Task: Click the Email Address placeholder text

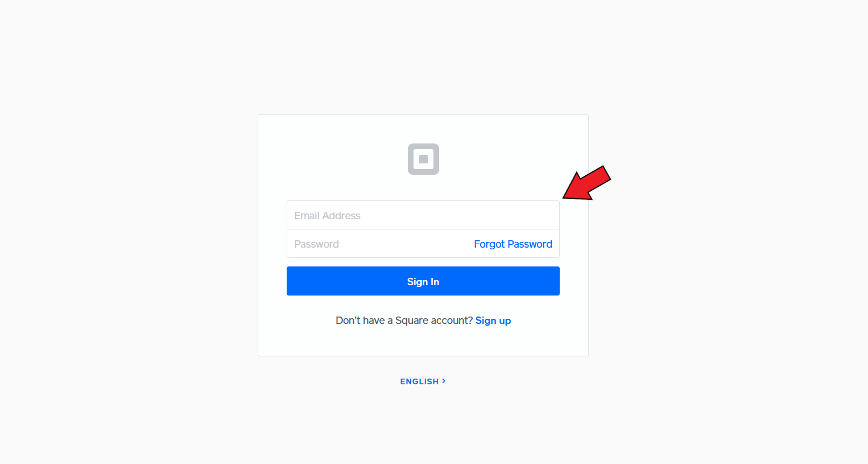Action: pyautogui.click(x=327, y=216)
